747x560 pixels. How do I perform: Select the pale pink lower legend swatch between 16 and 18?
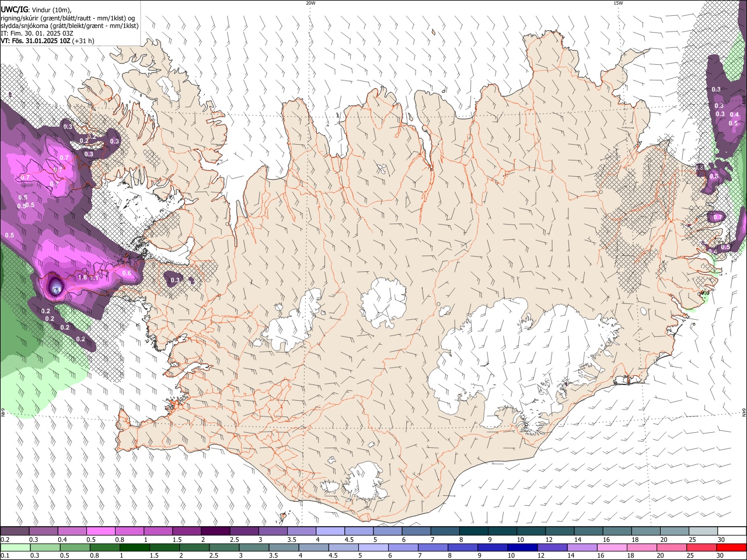click(x=612, y=547)
